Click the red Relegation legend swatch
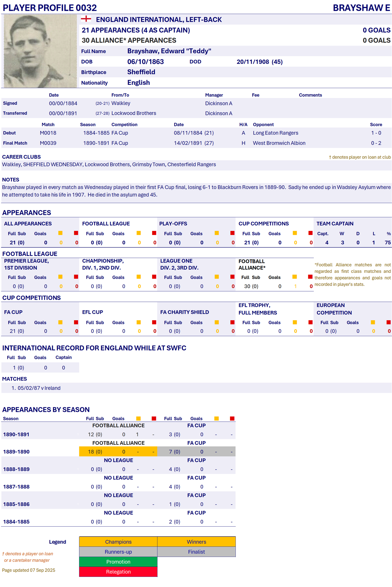The height and width of the screenshot is (587, 392). click(118, 572)
